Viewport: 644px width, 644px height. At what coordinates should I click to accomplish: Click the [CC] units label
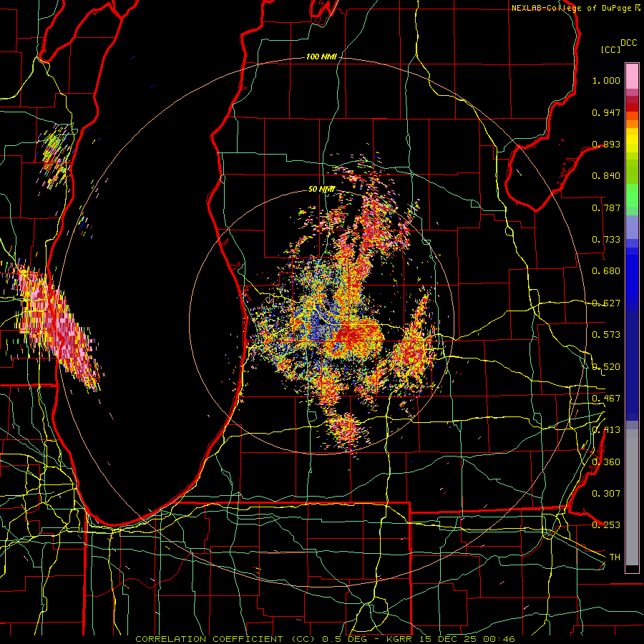pos(610,49)
